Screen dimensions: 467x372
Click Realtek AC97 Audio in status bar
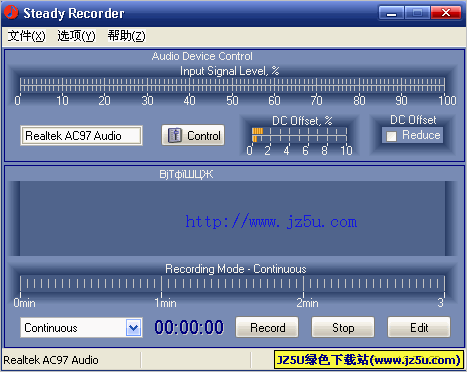pyautogui.click(x=51, y=360)
